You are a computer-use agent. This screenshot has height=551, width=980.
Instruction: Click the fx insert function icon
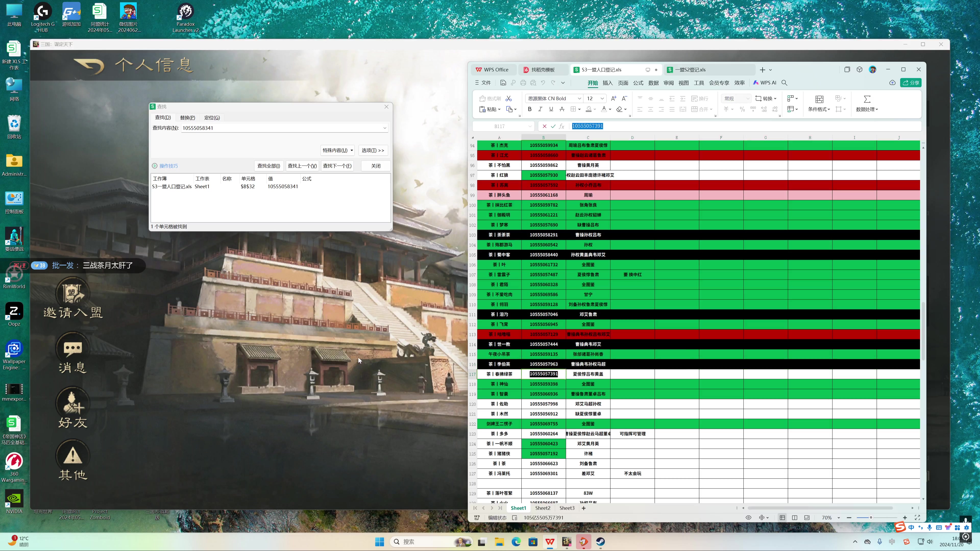coord(562,126)
